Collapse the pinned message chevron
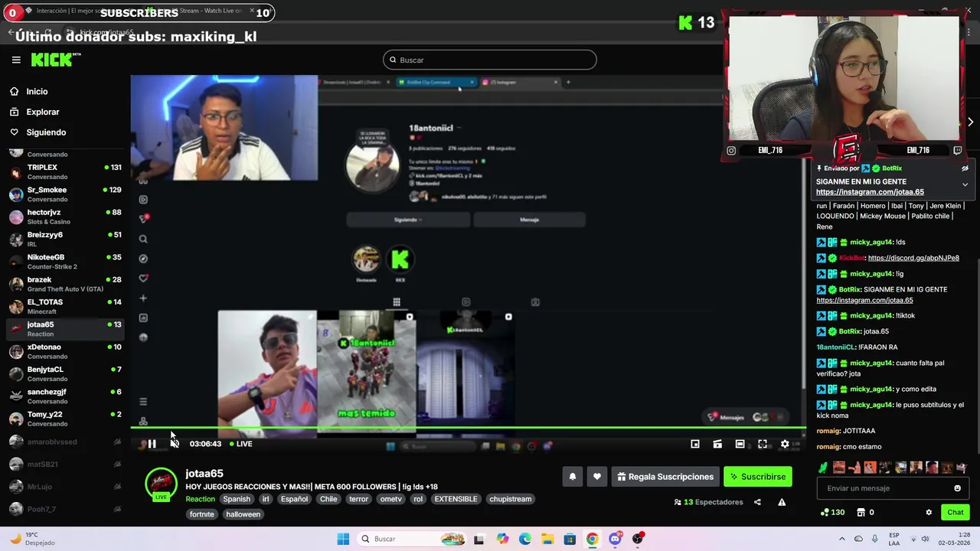This screenshot has width=980, height=551. [965, 184]
